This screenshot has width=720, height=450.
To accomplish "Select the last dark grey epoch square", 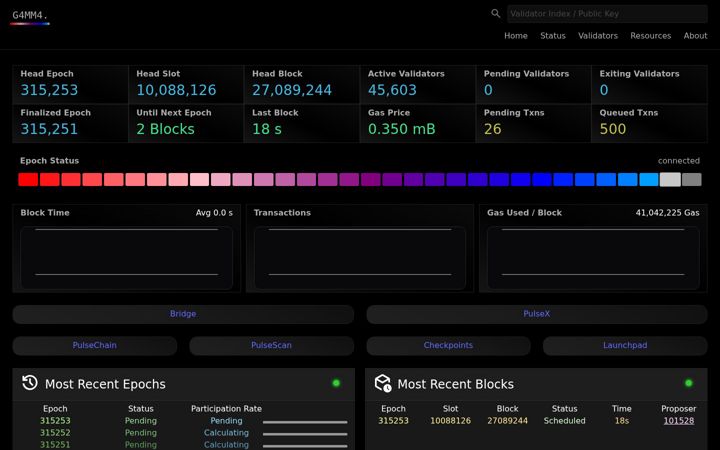I will point(692,180).
